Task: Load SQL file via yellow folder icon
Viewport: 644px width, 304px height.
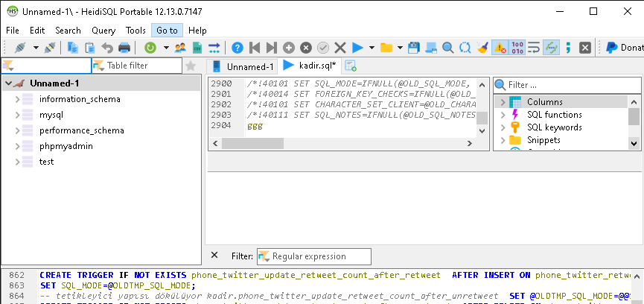Action: coord(386,48)
